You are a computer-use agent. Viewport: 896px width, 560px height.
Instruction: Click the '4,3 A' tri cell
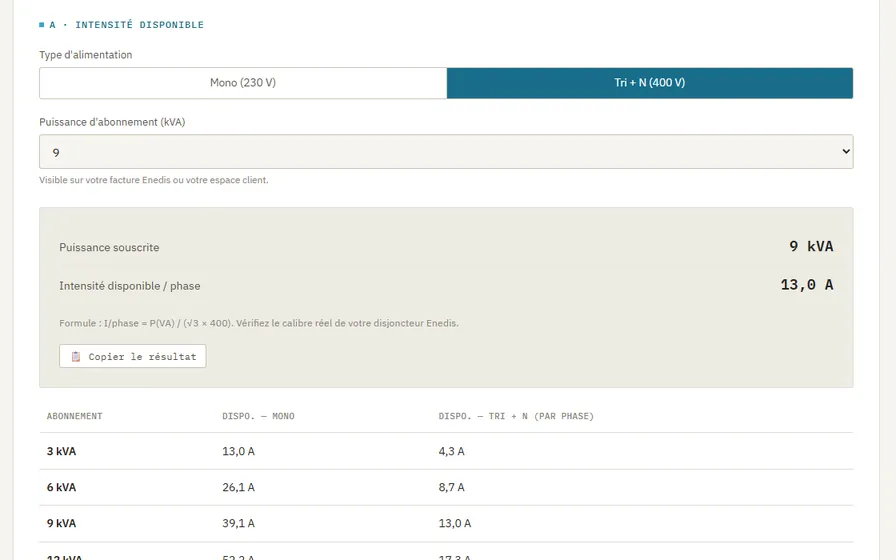point(451,451)
